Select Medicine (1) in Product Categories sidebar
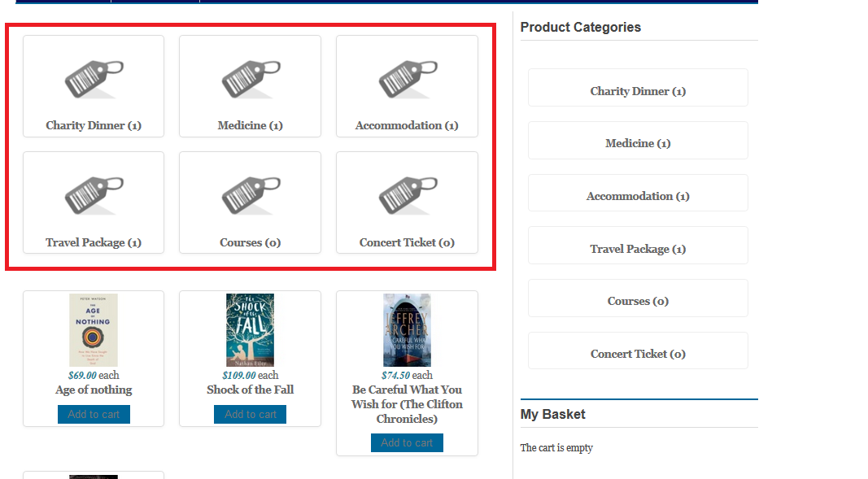This screenshot has height=479, width=868. 638,143
